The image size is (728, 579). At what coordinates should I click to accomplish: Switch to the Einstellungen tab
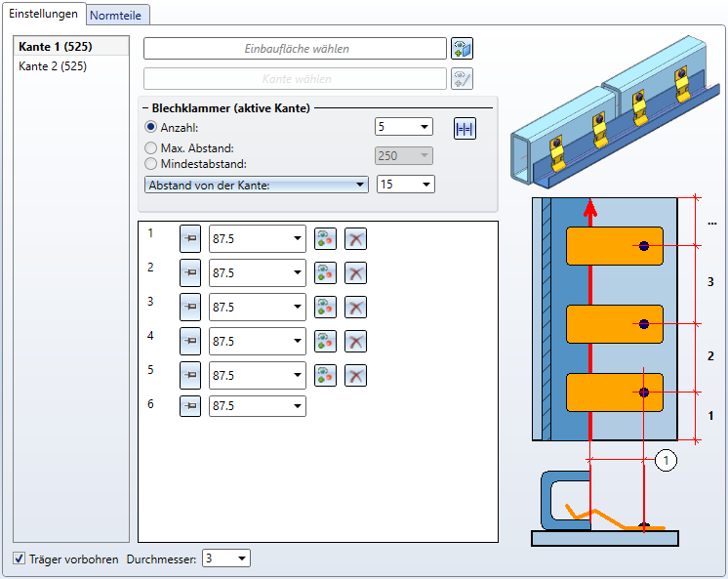point(43,15)
